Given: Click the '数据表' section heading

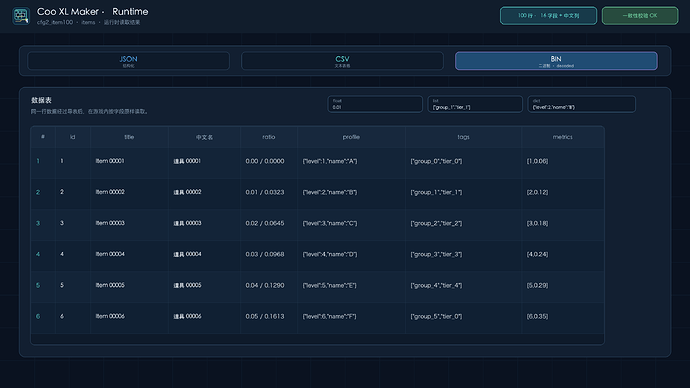Looking at the screenshot, I should [41, 100].
